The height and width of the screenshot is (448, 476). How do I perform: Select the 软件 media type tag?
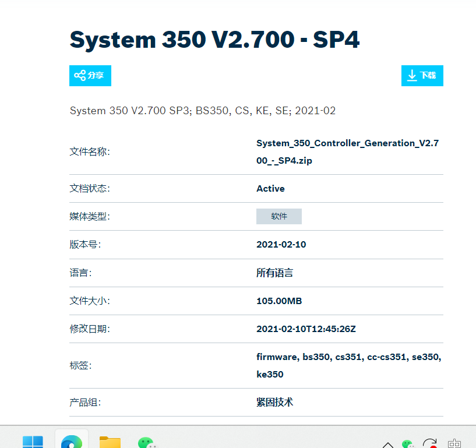[279, 216]
